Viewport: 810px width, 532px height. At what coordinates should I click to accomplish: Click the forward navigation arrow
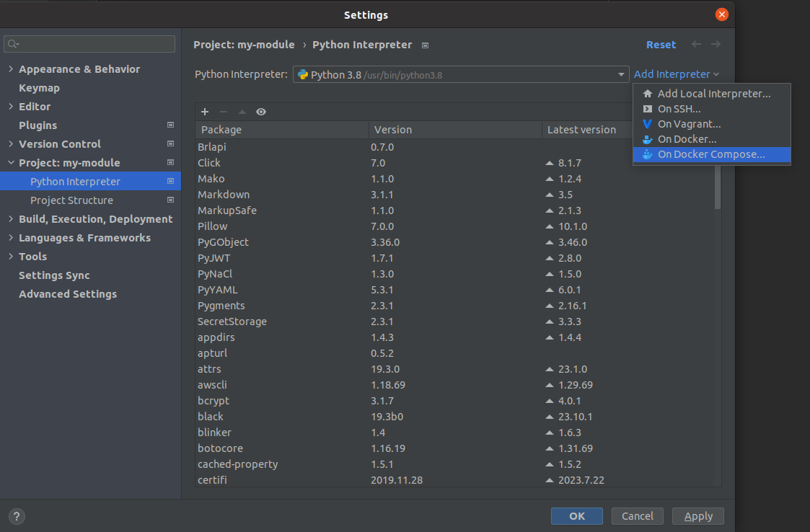pyautogui.click(x=716, y=45)
